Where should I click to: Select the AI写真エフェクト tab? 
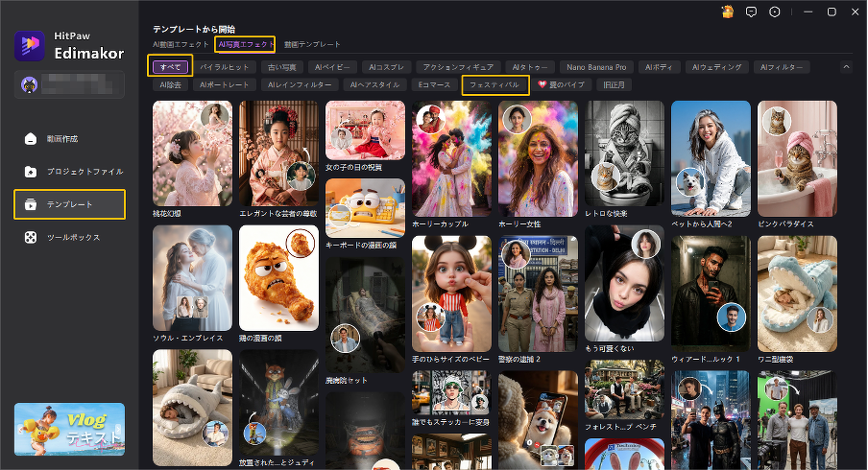pos(245,44)
